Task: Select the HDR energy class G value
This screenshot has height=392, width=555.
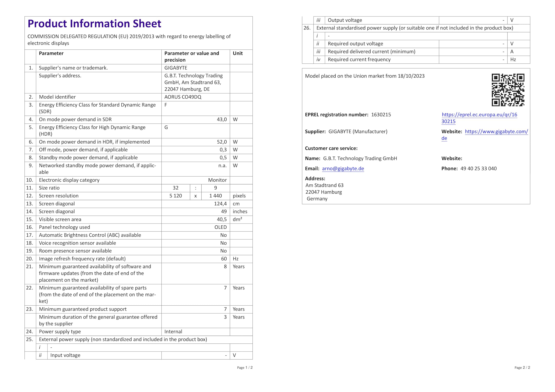Action: click(166, 128)
